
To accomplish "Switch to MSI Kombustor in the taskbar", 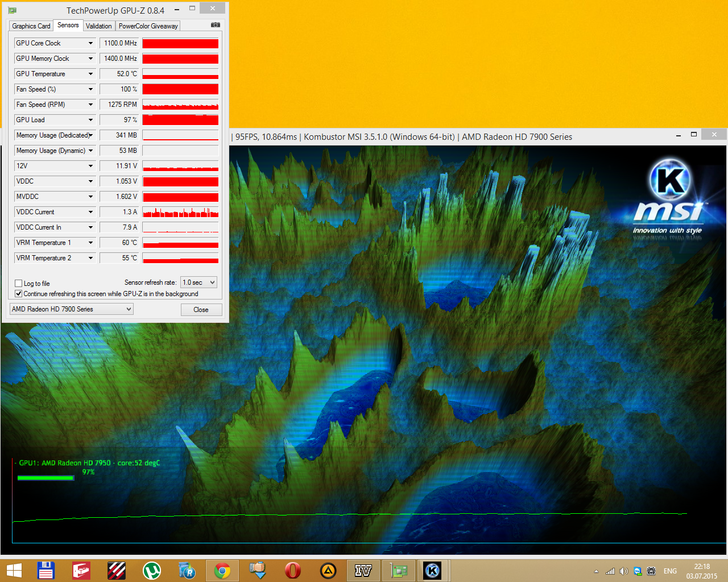I will click(x=433, y=571).
